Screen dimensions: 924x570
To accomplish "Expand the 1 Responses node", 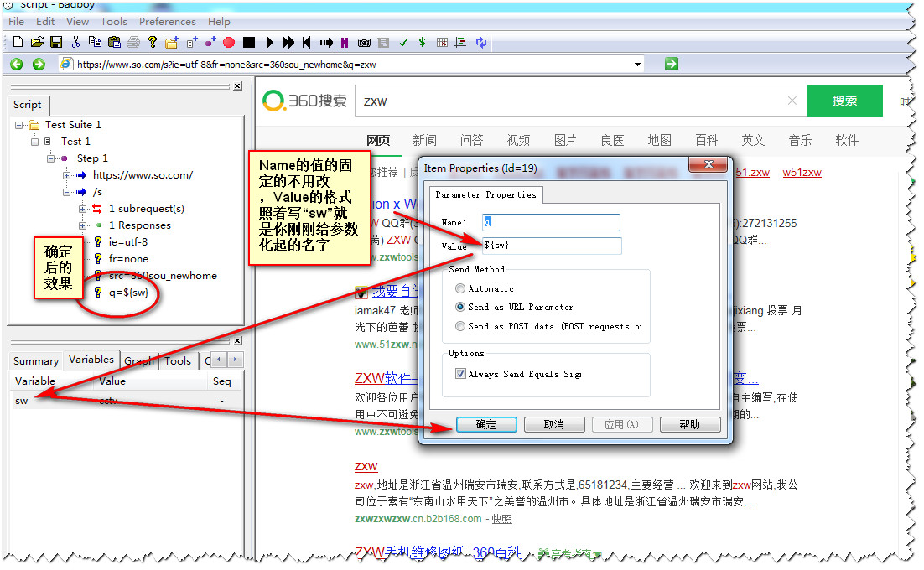I will [x=83, y=225].
